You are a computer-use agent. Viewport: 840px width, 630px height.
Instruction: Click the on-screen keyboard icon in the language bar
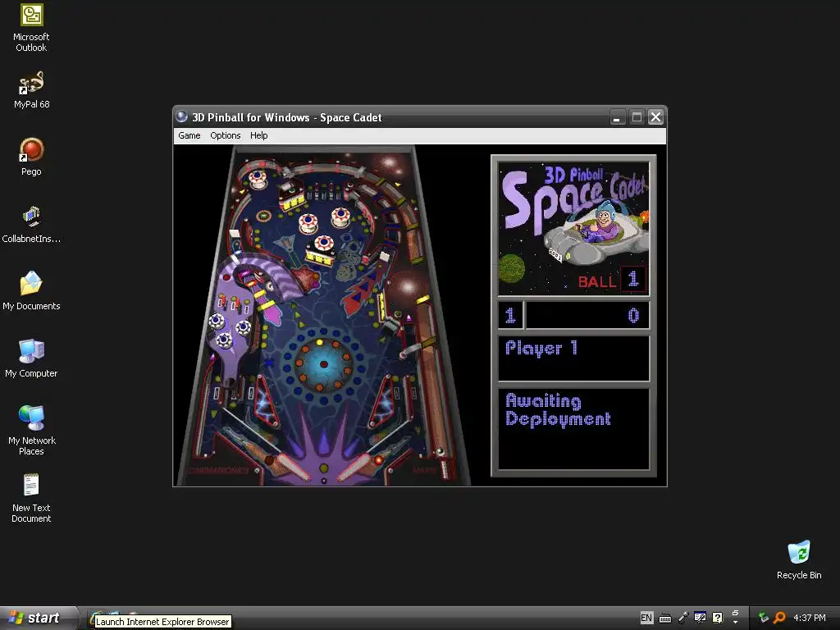tap(664, 619)
